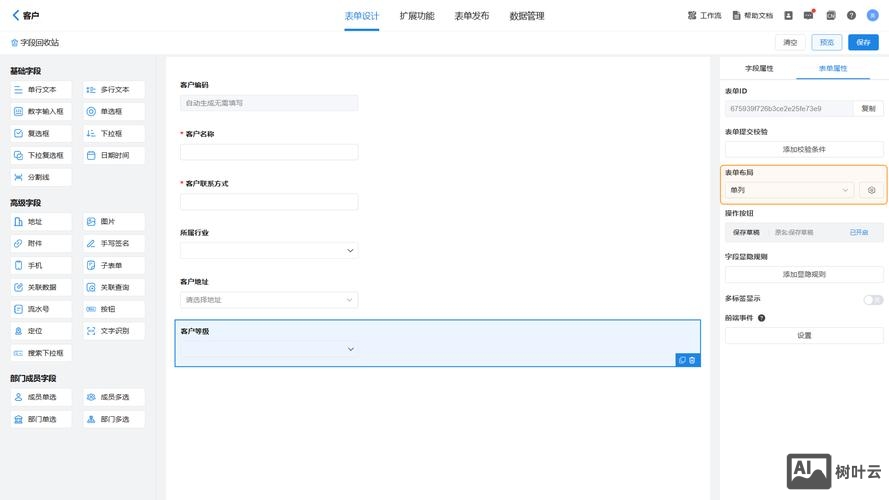
Task: Add a 单选框 radio field
Action: tap(113, 112)
